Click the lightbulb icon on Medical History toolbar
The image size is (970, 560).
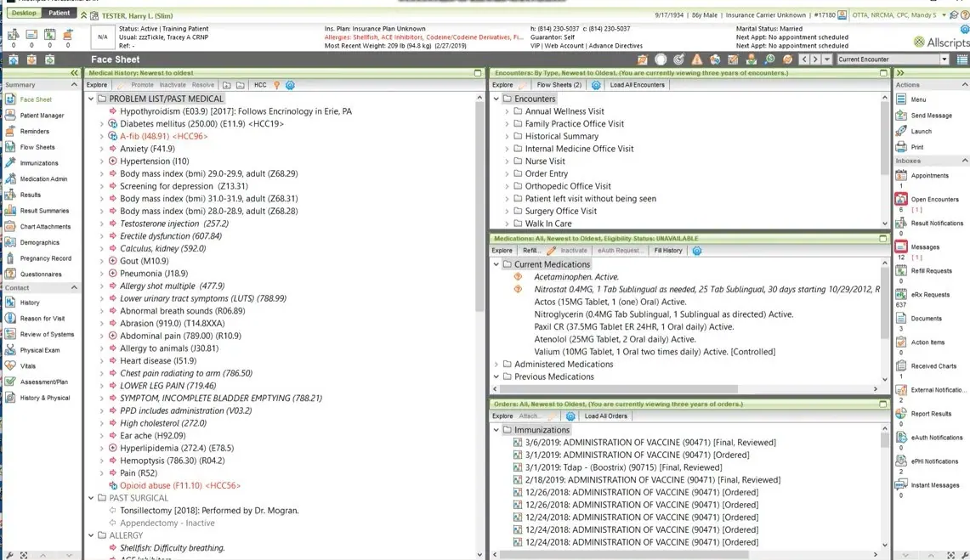(x=277, y=85)
